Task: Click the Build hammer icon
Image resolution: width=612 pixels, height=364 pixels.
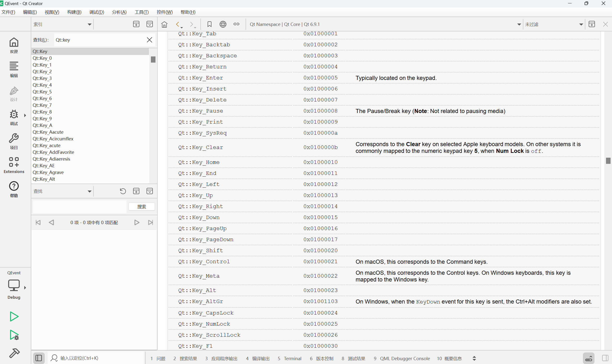Action: point(14,353)
